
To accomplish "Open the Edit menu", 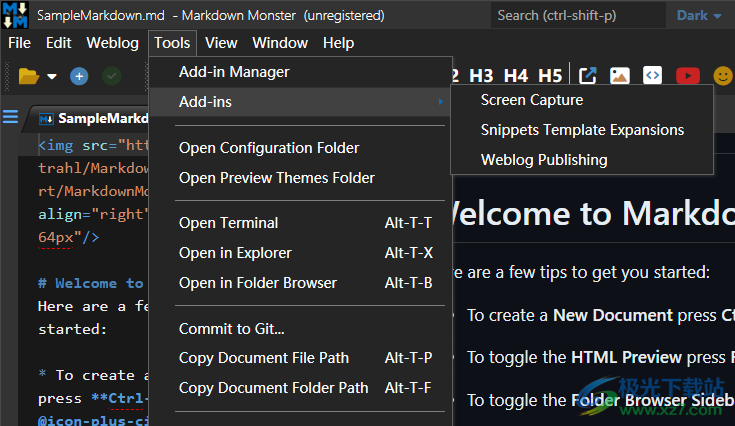I will [x=59, y=43].
